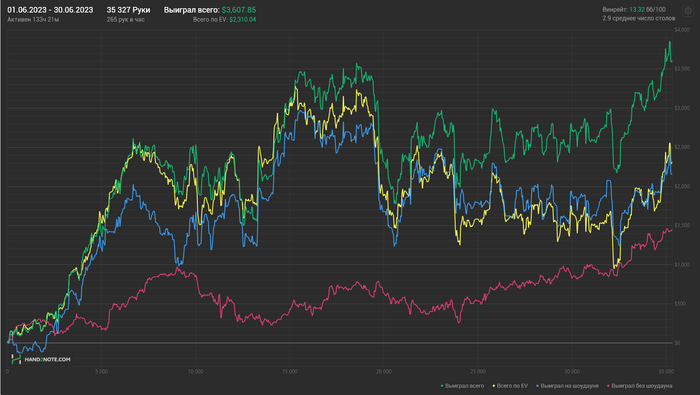Screen dimensions: 700x395
Task: Click the $3,000 y-axis label
Action: [682, 108]
